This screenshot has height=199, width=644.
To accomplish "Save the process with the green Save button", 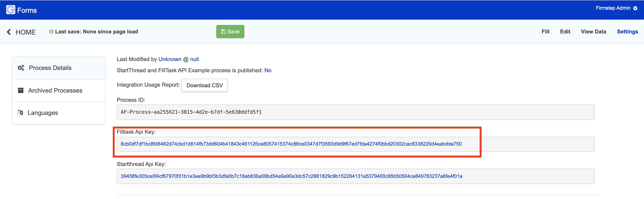I will (230, 32).
